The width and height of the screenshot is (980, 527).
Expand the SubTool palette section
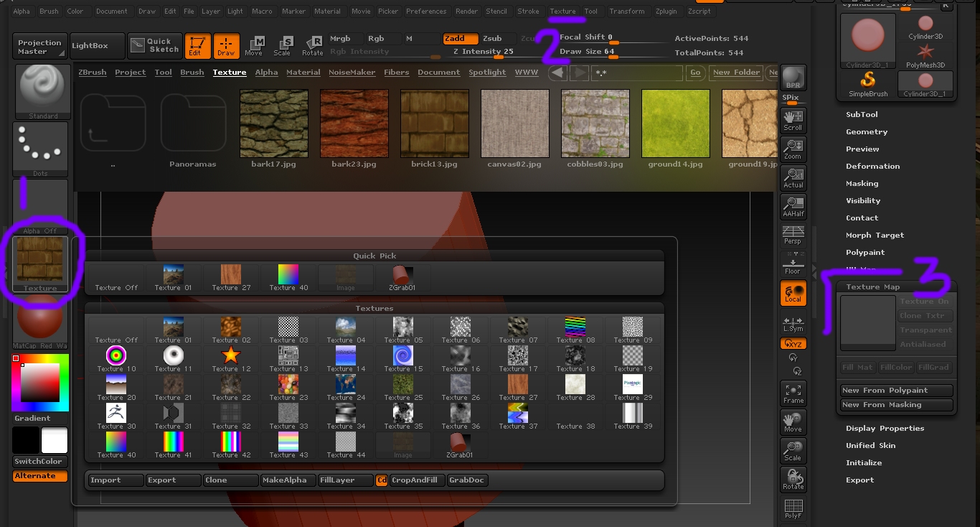862,115
